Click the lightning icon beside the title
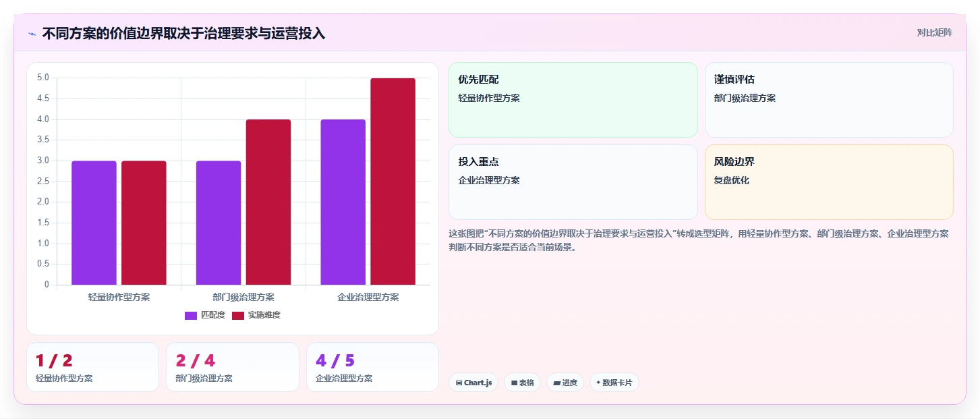980x419 pixels. (x=32, y=34)
